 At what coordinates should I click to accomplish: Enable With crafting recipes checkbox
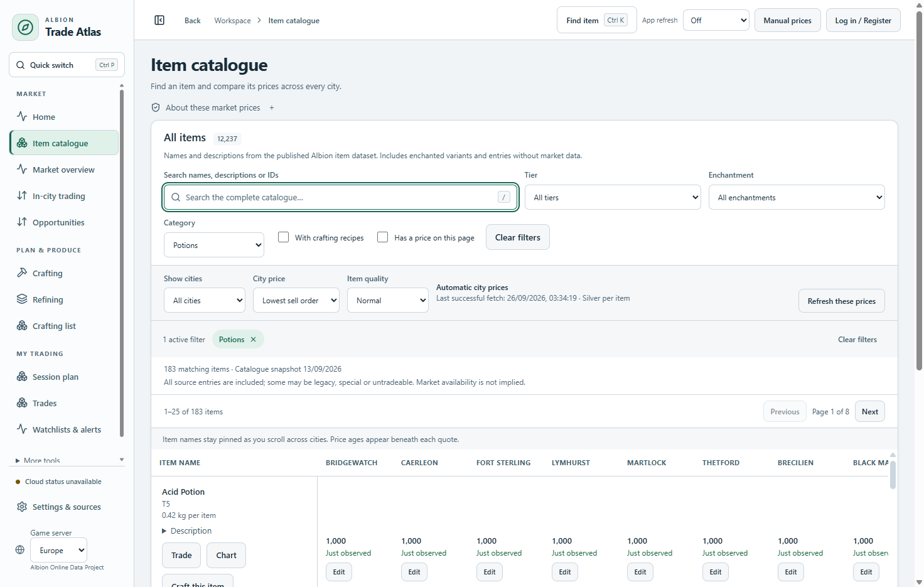coord(284,237)
